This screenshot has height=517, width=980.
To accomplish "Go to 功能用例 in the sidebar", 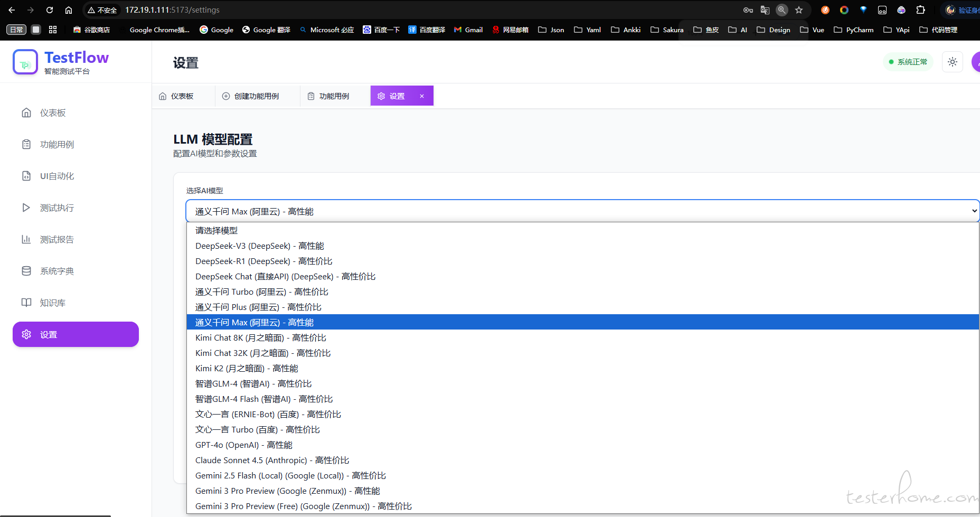I will [56, 145].
